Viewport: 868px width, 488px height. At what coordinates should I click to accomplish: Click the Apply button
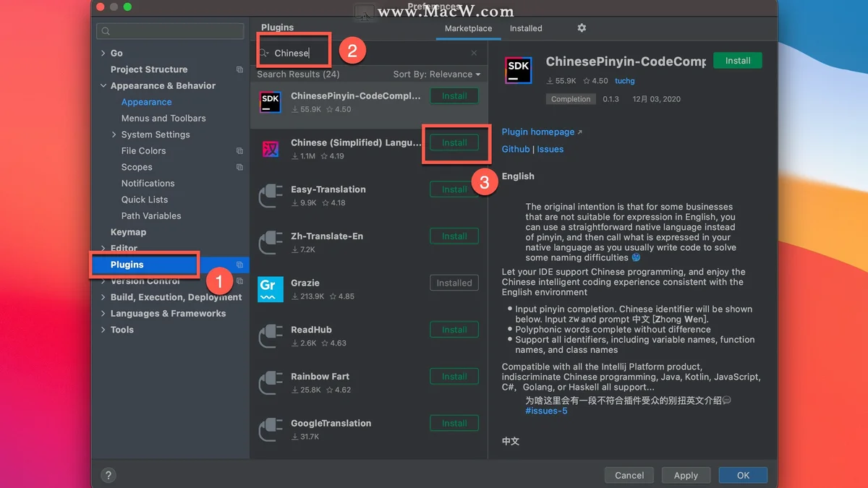point(686,475)
